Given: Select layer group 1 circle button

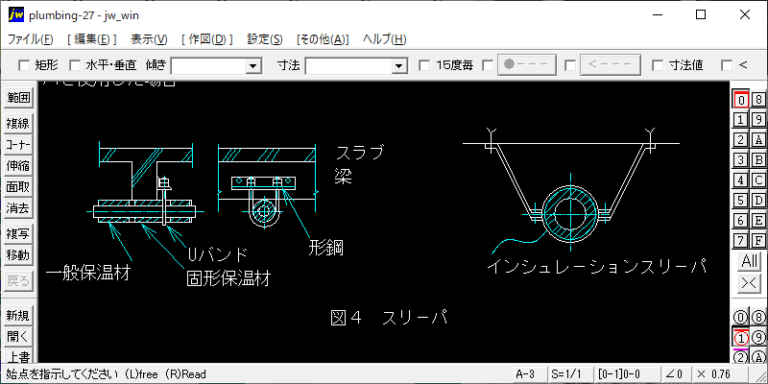Looking at the screenshot, I should pos(741,337).
